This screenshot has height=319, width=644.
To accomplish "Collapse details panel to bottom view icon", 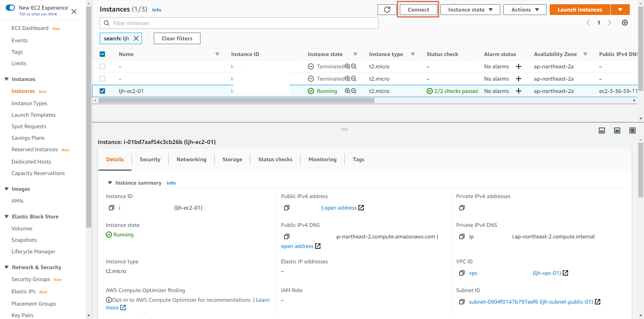I will [x=602, y=131].
